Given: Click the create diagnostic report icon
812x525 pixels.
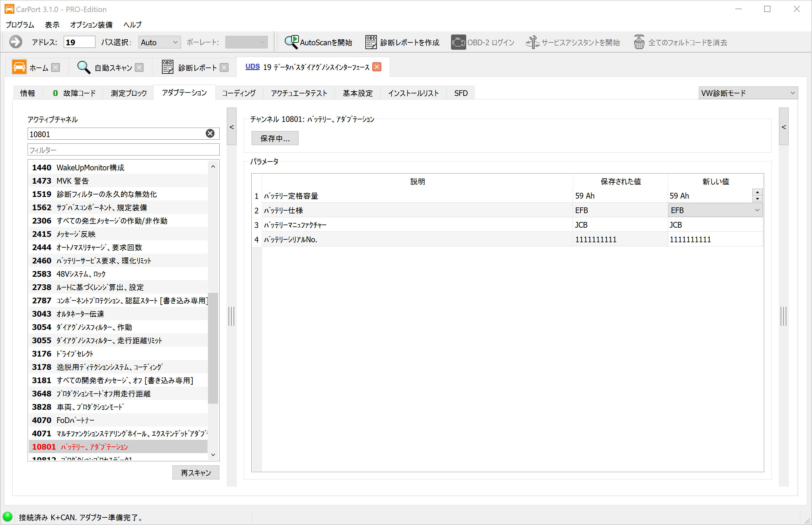Looking at the screenshot, I should coord(371,42).
